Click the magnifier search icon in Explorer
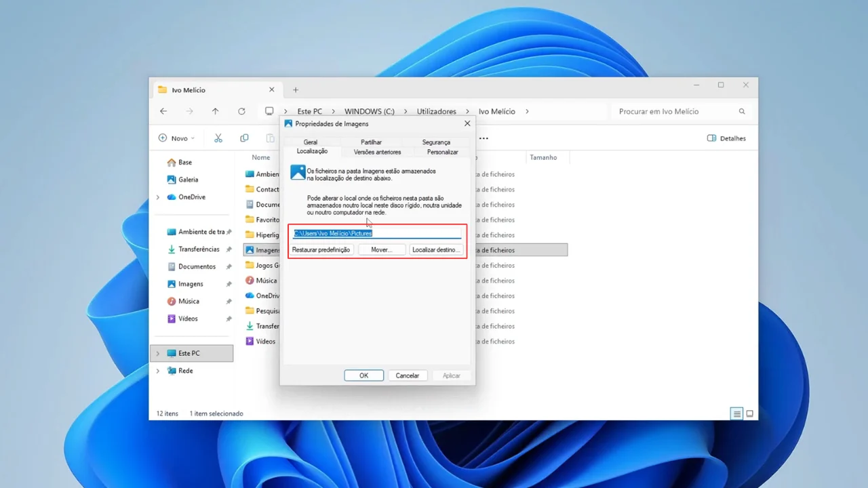The image size is (868, 488). coord(742,111)
